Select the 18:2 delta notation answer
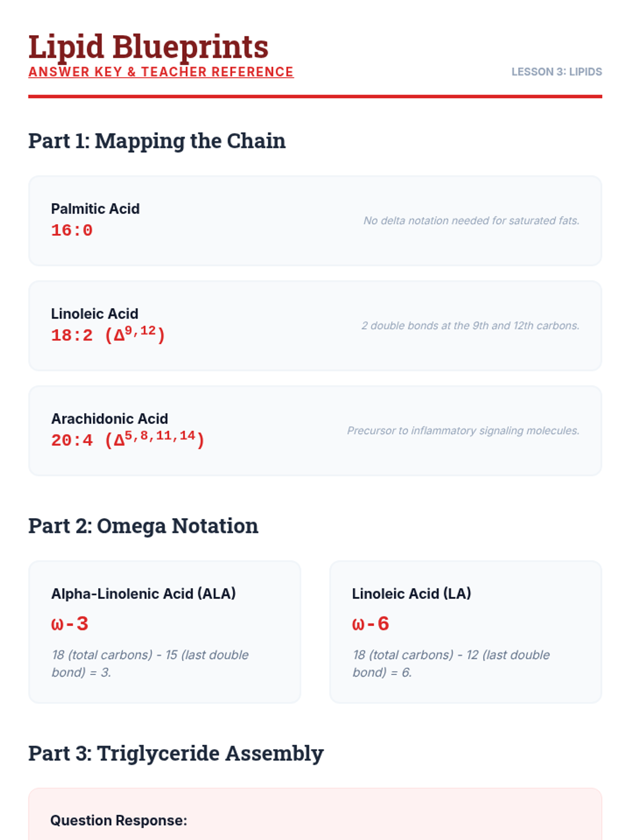This screenshot has width=630, height=840. tap(108, 334)
